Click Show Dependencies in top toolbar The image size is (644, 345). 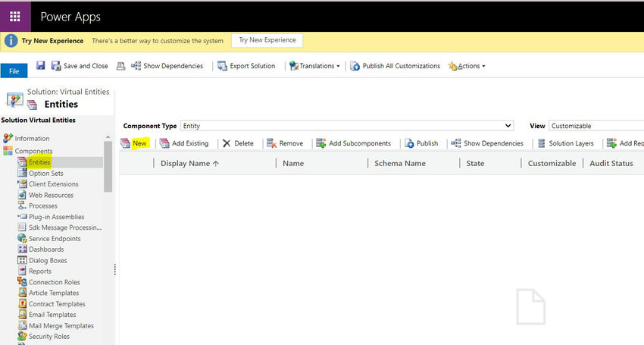[167, 66]
